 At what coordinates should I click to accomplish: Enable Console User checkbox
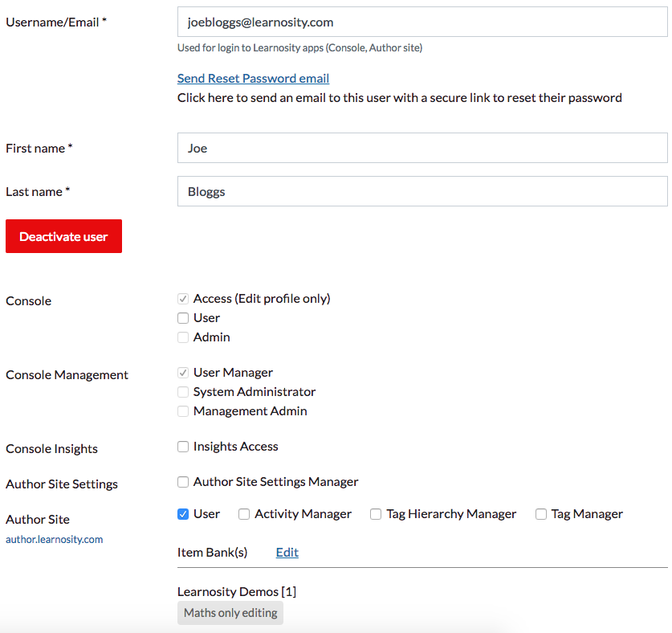(x=183, y=318)
